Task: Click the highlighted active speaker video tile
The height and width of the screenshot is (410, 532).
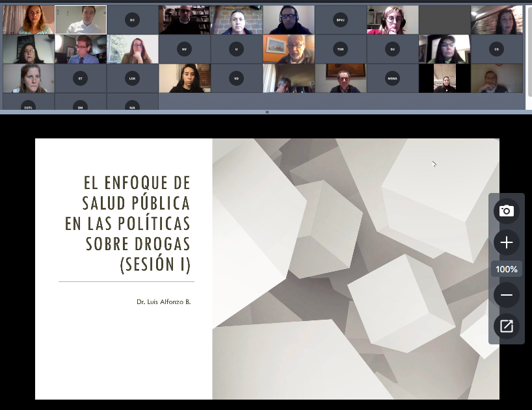Action: coord(80,20)
